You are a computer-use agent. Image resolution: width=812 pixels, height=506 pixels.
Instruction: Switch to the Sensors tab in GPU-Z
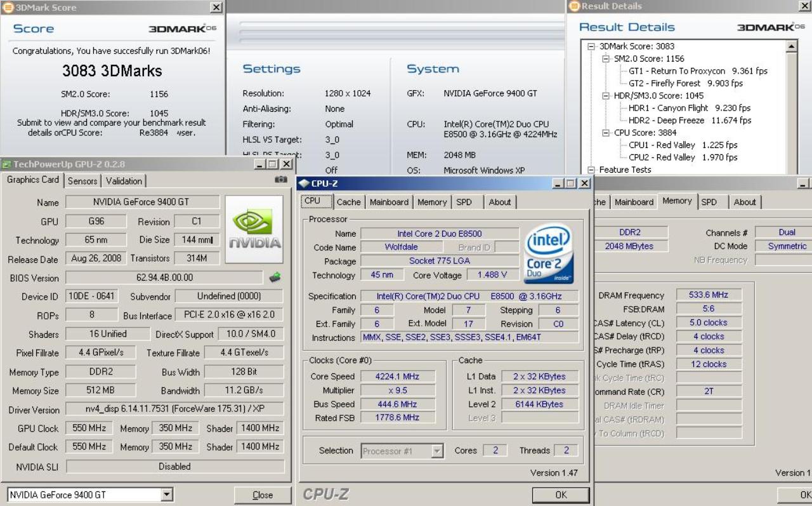tap(82, 181)
